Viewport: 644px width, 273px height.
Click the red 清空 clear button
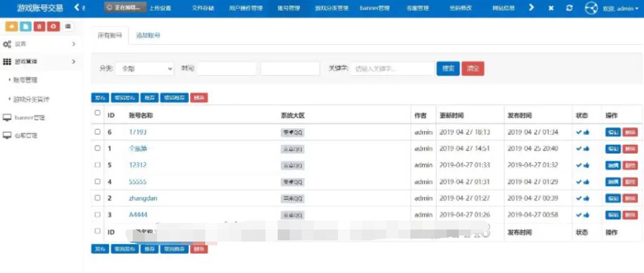click(473, 69)
